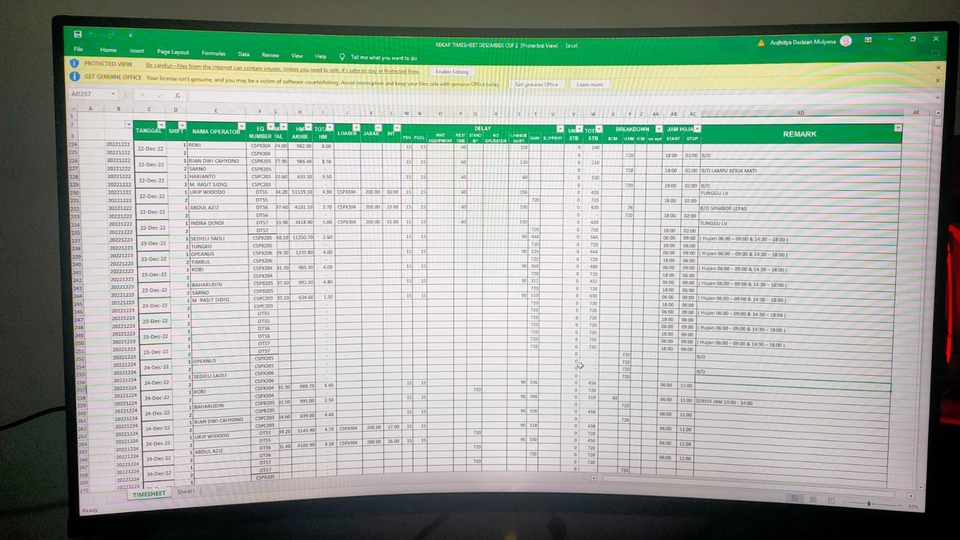Image resolution: width=960 pixels, height=540 pixels.
Task: Switch to Page Break Preview in status bar
Action: click(x=831, y=500)
